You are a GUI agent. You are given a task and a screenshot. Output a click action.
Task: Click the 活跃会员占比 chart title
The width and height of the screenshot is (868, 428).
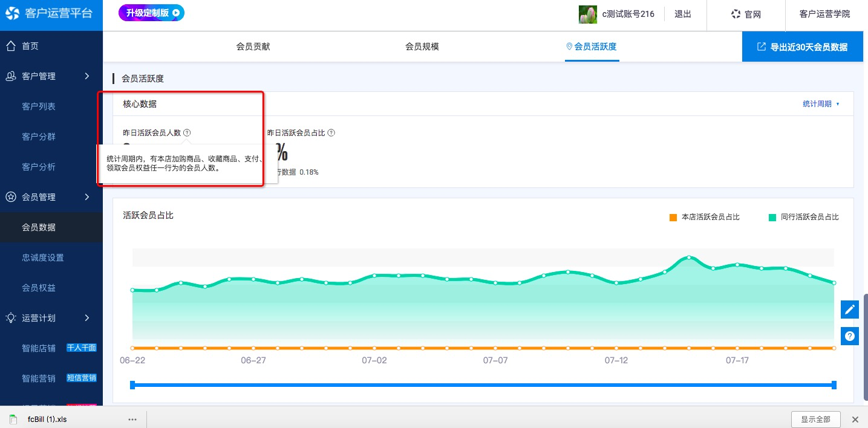click(x=148, y=215)
